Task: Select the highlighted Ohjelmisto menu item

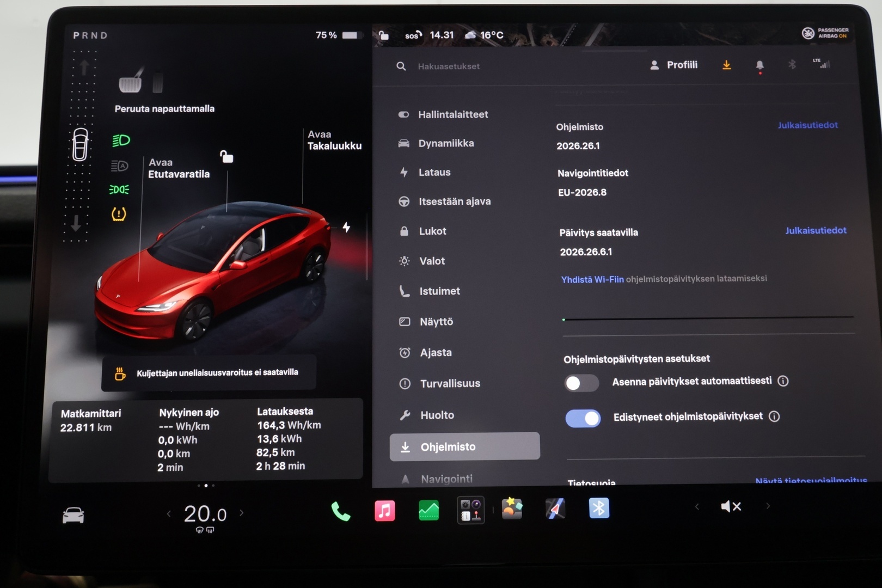Action: [465, 447]
